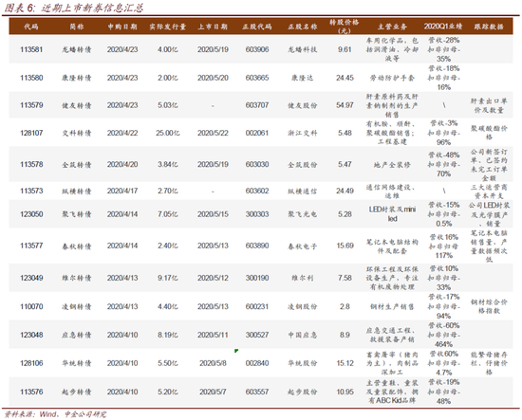Click the 龙蟠转债 bond name

[x=77, y=49]
